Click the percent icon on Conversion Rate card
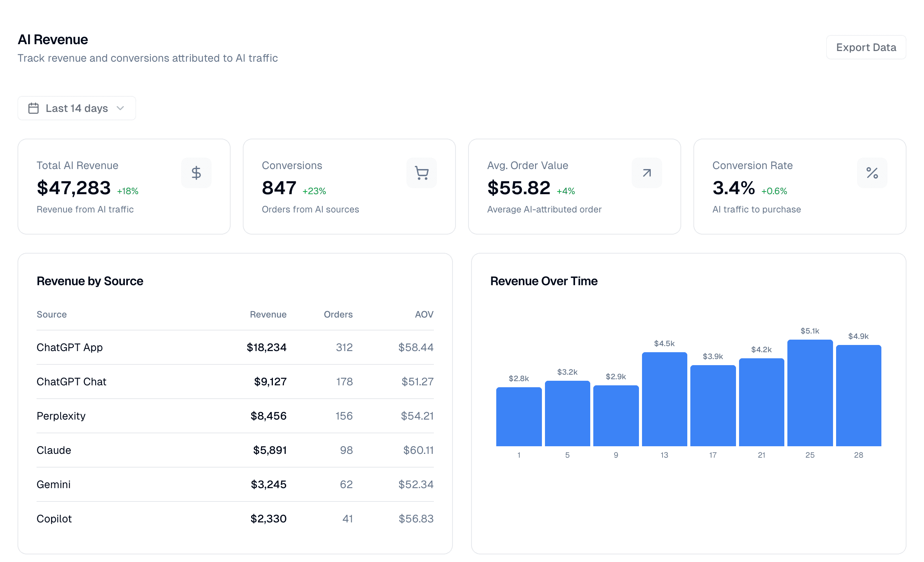The width and height of the screenshot is (924, 562). point(872,173)
